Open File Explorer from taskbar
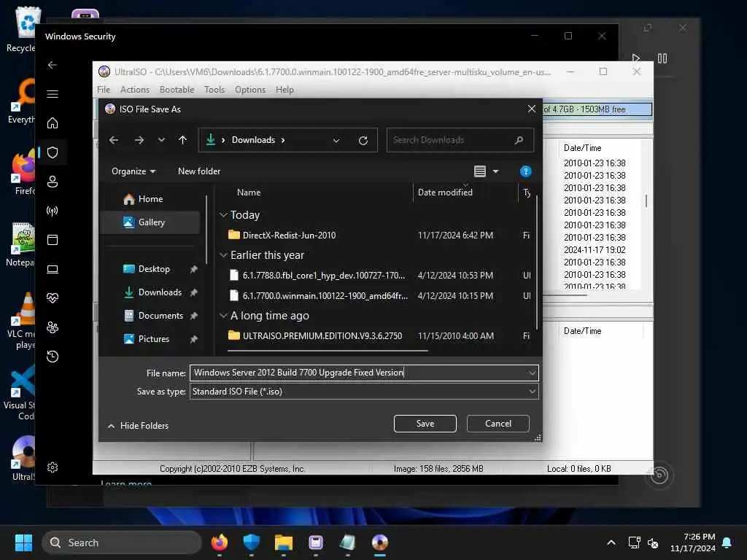This screenshot has height=560, width=747. point(284,542)
